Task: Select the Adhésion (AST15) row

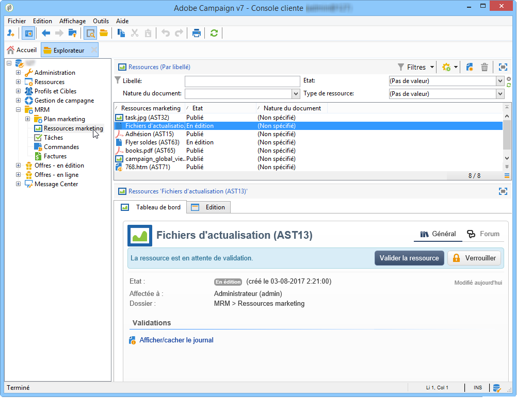Action: pyautogui.click(x=308, y=134)
